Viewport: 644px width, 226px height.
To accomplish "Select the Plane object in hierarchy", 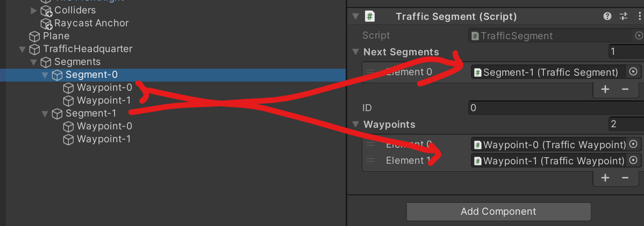I will 56,36.
